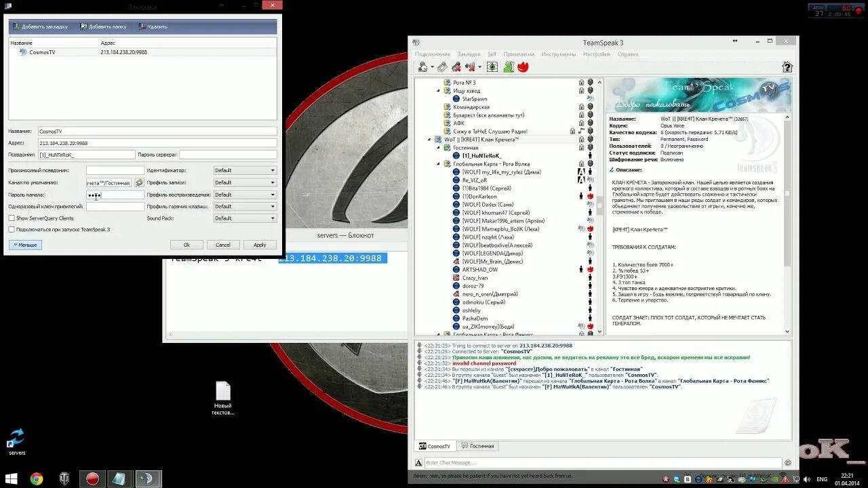This screenshot has height=488, width=868.
Task: Open the help question-mark icon in TeamSpeak
Action: pos(787,66)
